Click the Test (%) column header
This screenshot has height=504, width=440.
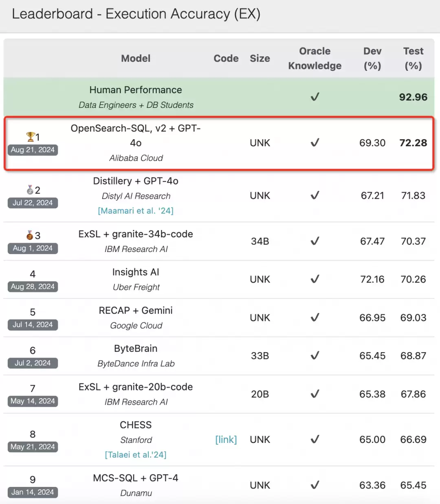click(413, 58)
